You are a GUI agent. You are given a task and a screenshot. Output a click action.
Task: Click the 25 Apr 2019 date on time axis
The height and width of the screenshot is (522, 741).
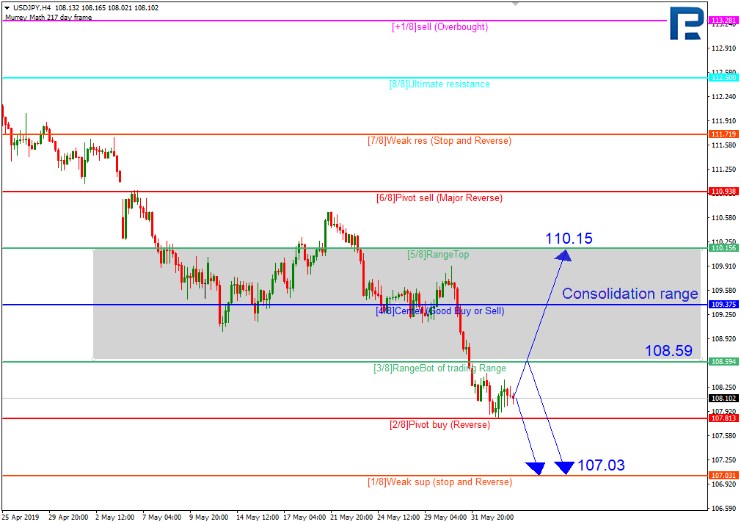(20, 517)
